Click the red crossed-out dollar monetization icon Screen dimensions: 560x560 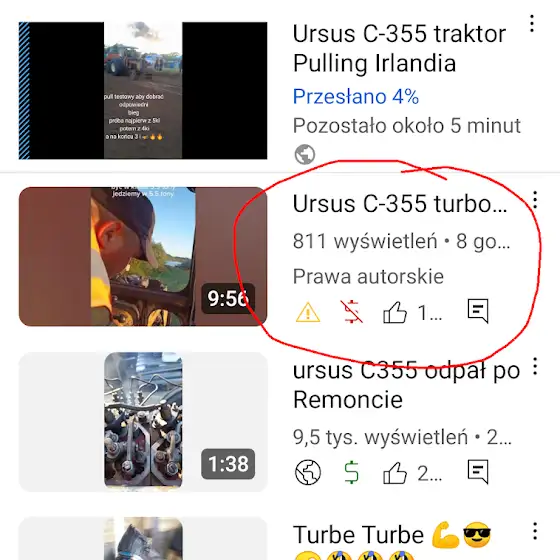[x=351, y=312]
